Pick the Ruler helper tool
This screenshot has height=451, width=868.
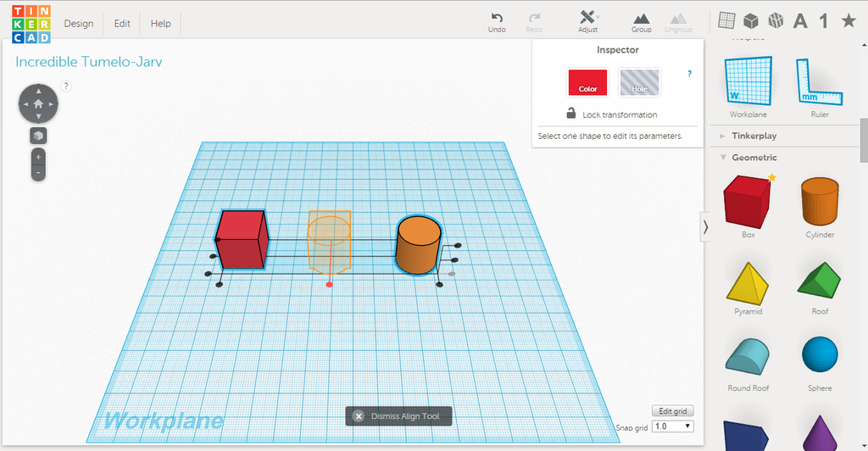(x=820, y=86)
